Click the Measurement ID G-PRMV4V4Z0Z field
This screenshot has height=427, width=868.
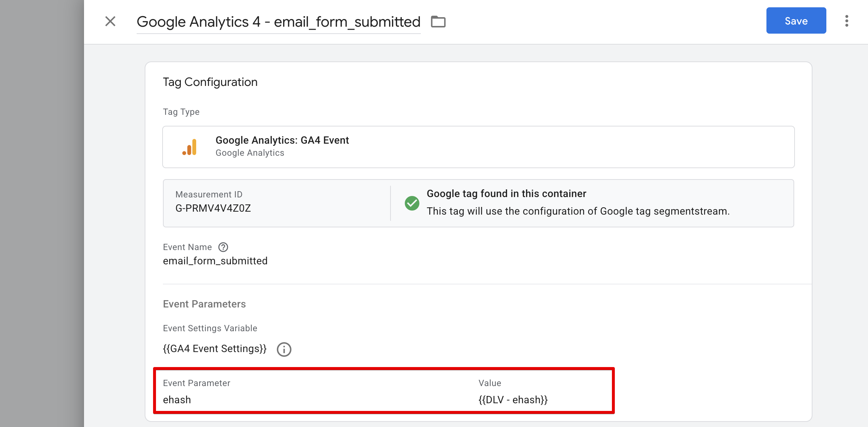(213, 208)
